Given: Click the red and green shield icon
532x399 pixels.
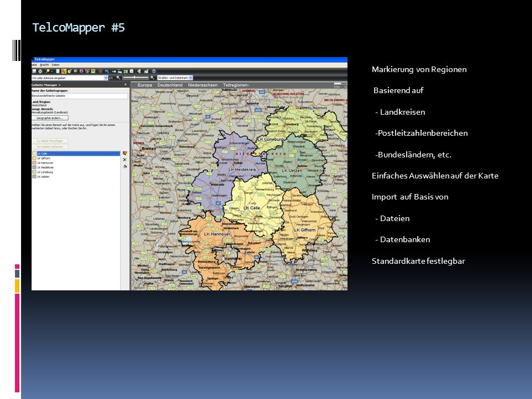Looking at the screenshot, I should (87, 71).
